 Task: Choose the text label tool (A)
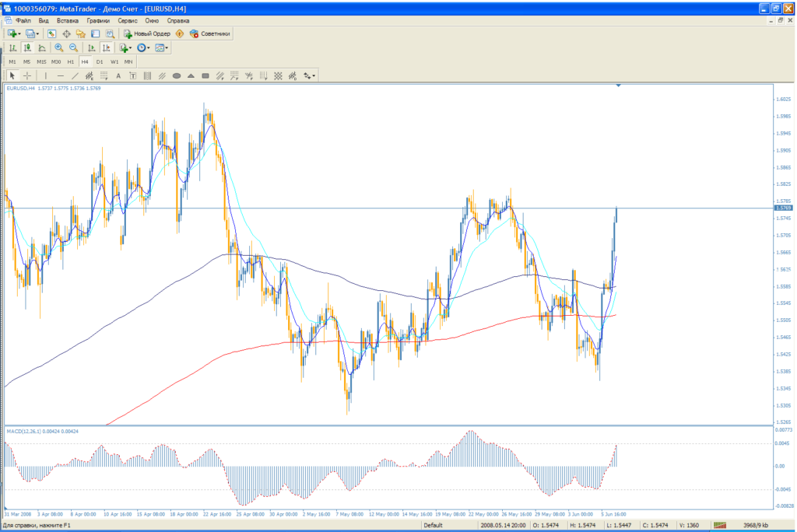tap(118, 75)
